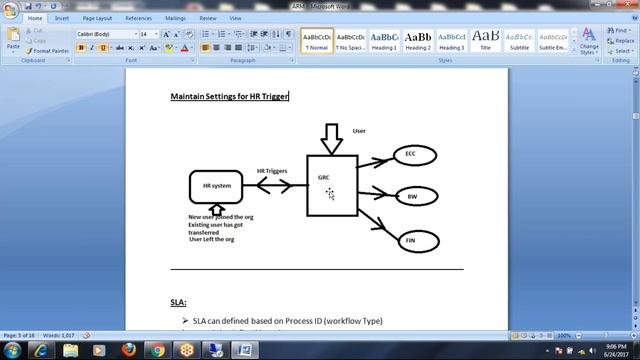Viewport: 640px width, 360px height.
Task: Toggle Subscript formatting
Action: [131, 48]
